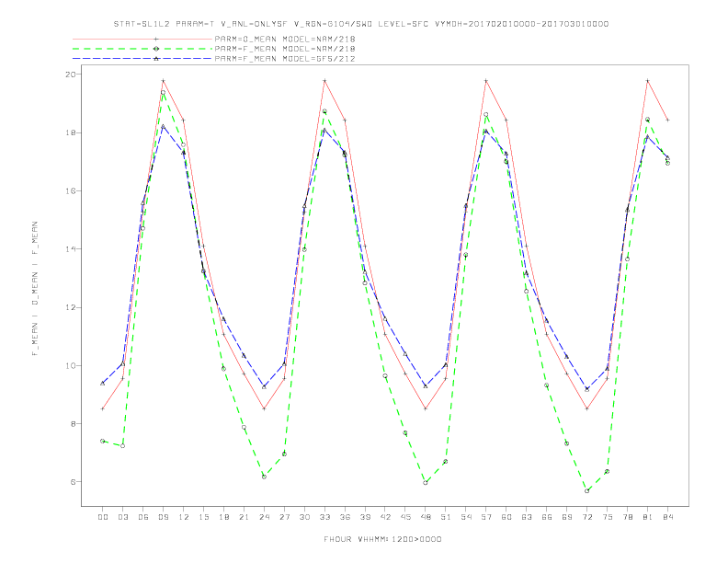Click x-axis tick label 36
The height and width of the screenshot is (563, 728).
pyautogui.click(x=345, y=517)
